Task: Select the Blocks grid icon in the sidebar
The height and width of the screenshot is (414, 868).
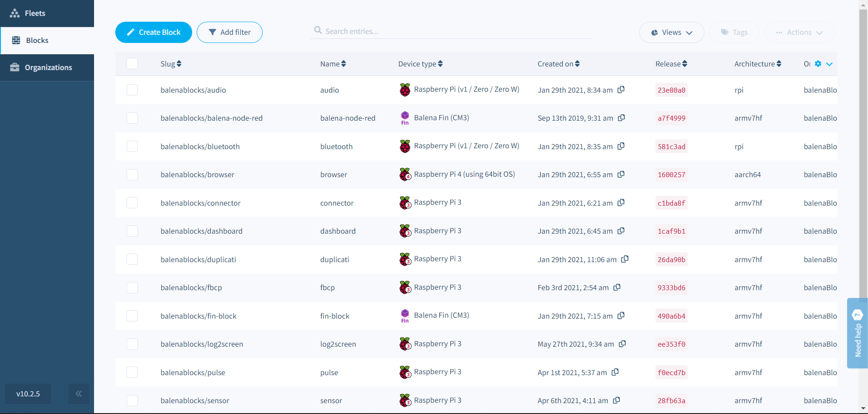Action: pos(16,40)
